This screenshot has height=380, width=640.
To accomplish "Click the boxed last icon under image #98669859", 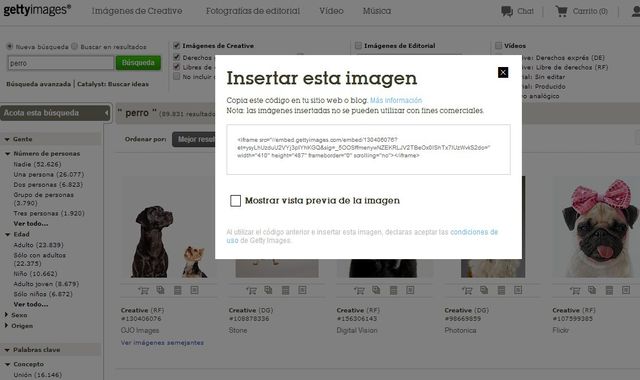I will [x=518, y=290].
